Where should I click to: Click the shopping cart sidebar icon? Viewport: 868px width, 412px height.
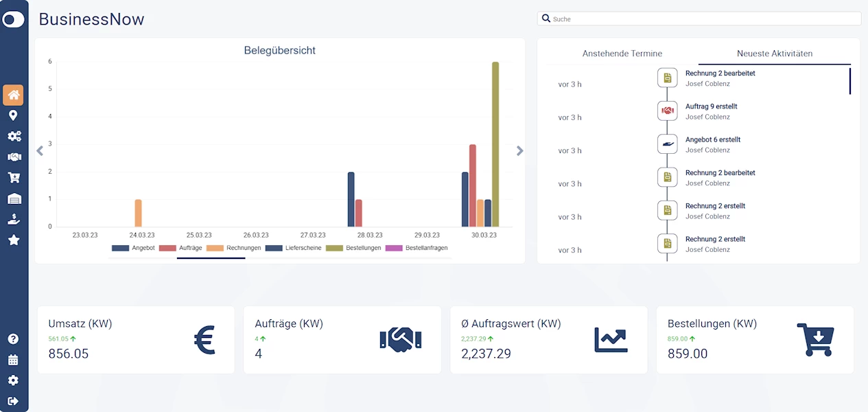coord(13,178)
